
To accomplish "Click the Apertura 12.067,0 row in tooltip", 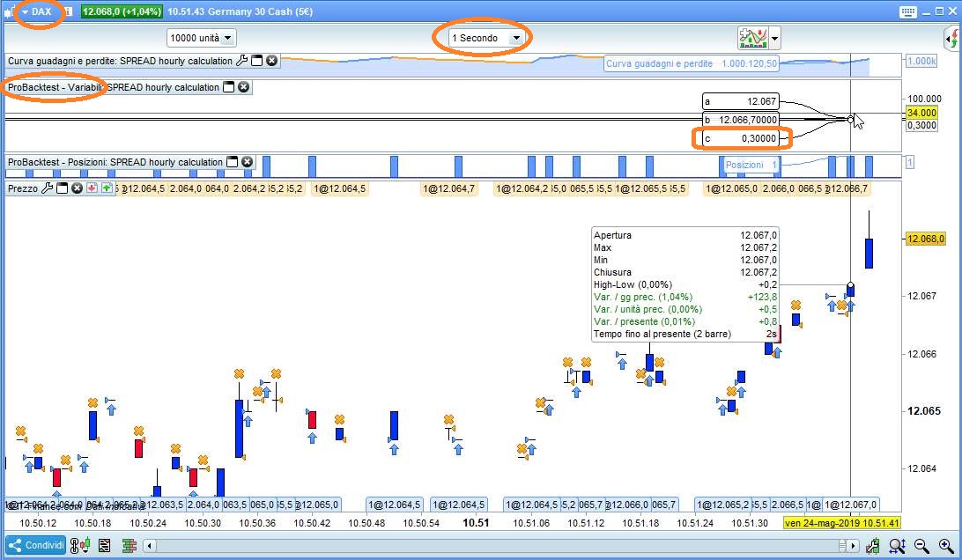I will click(x=685, y=235).
